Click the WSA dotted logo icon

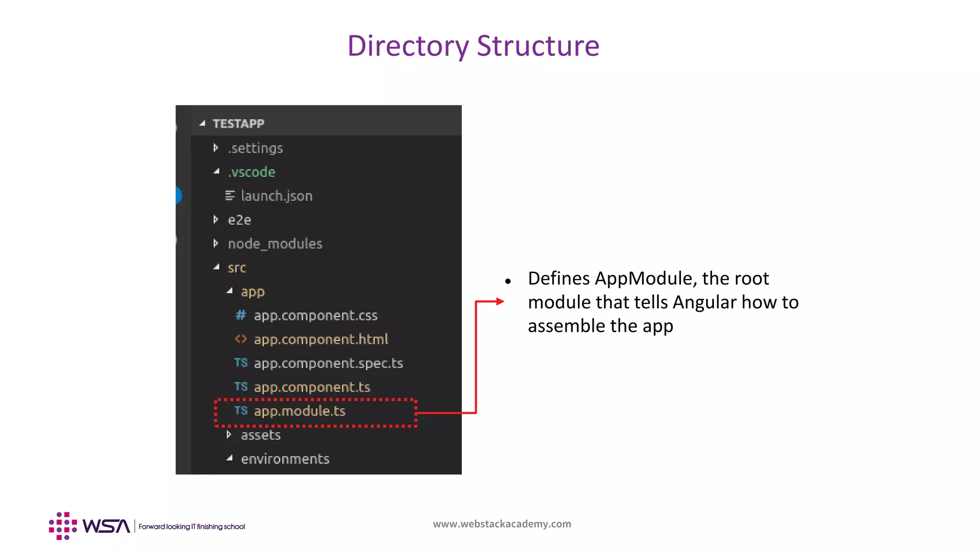click(63, 526)
